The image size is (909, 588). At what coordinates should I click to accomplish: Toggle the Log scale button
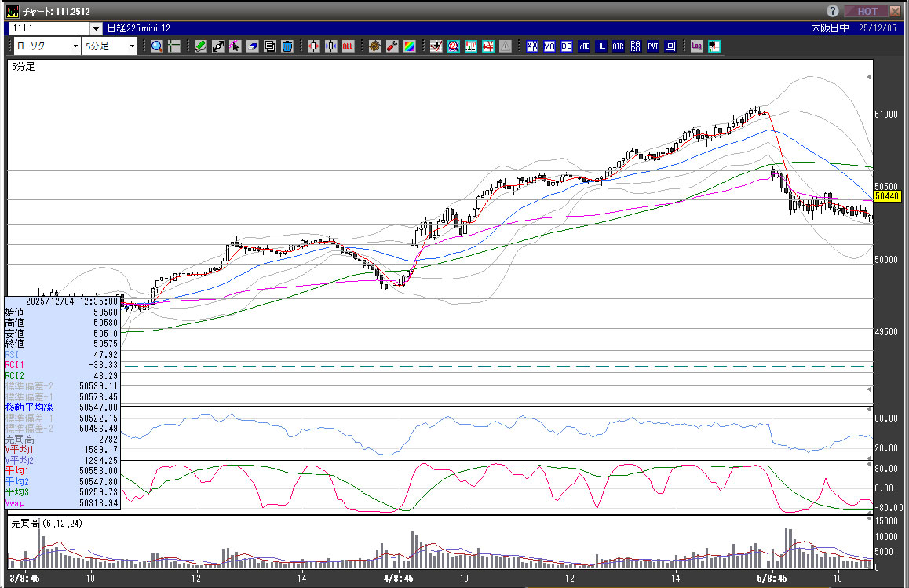pos(696,46)
